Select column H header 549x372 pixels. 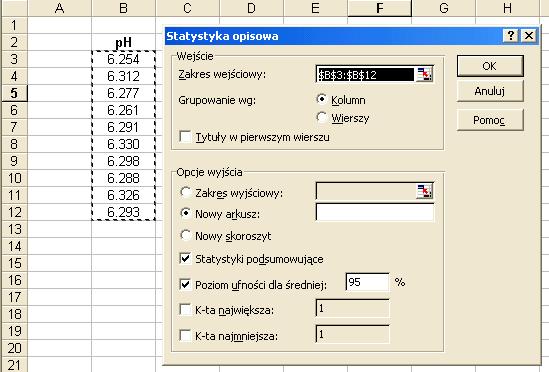pyautogui.click(x=508, y=8)
